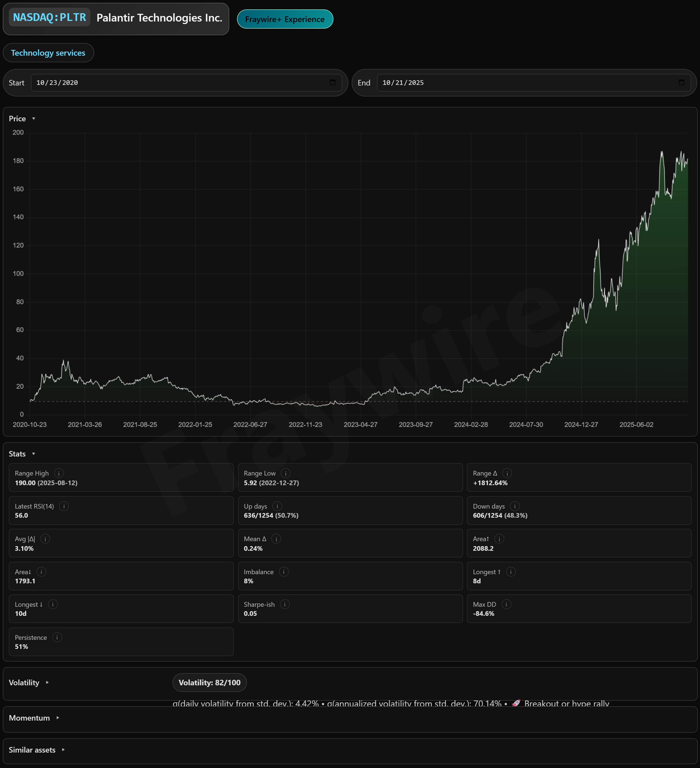Screen dimensions: 700x768
Task: Click info icon next to Range High
Action: [x=59, y=473]
